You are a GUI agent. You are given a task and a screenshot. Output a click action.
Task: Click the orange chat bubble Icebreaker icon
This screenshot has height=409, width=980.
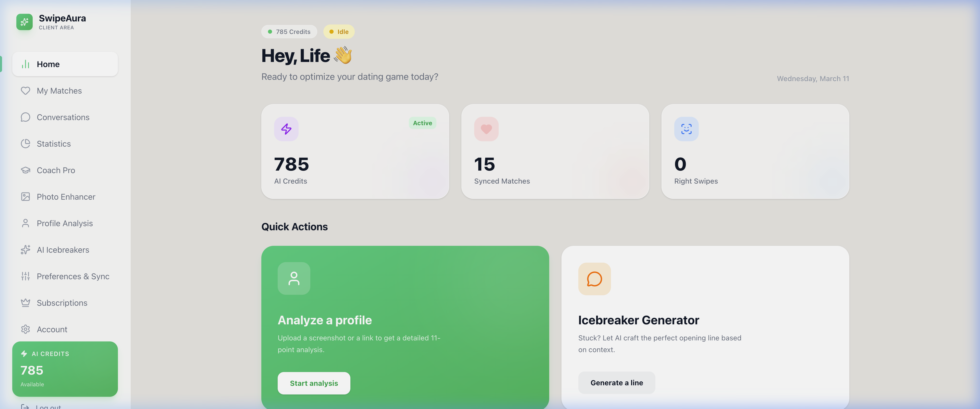coord(594,279)
